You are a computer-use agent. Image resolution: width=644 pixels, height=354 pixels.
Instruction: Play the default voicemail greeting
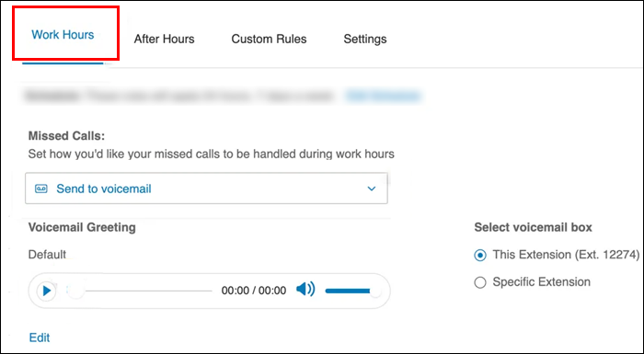(x=46, y=291)
